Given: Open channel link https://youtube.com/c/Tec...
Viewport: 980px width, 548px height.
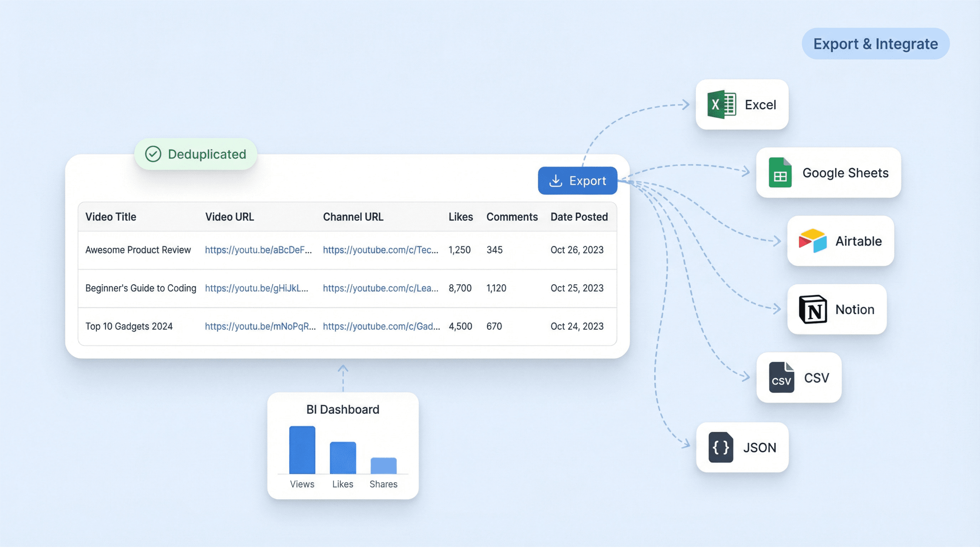Looking at the screenshot, I should click(x=380, y=250).
